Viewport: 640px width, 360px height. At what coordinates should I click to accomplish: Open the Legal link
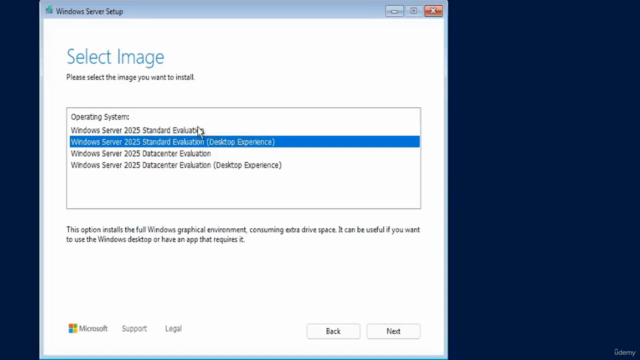point(173,329)
